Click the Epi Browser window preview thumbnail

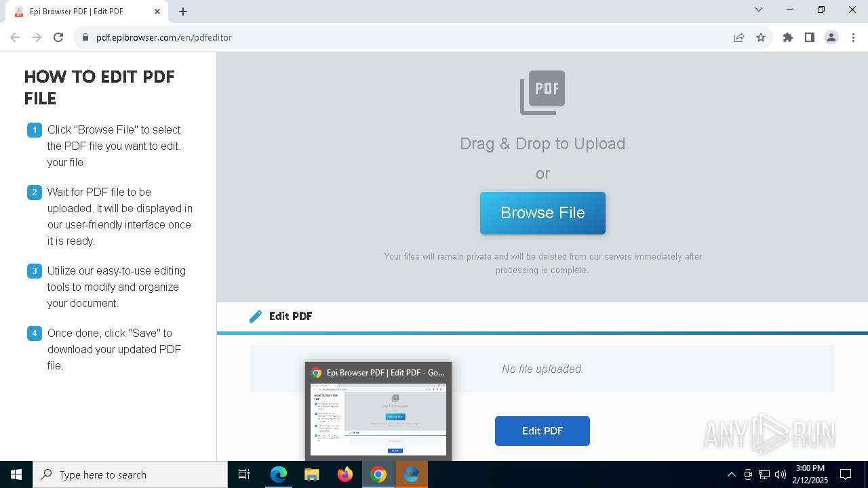tap(378, 420)
